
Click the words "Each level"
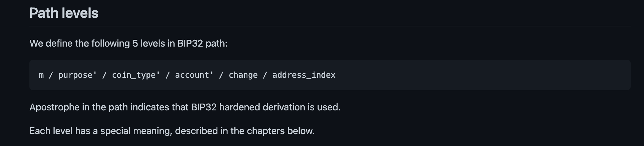[51, 131]
